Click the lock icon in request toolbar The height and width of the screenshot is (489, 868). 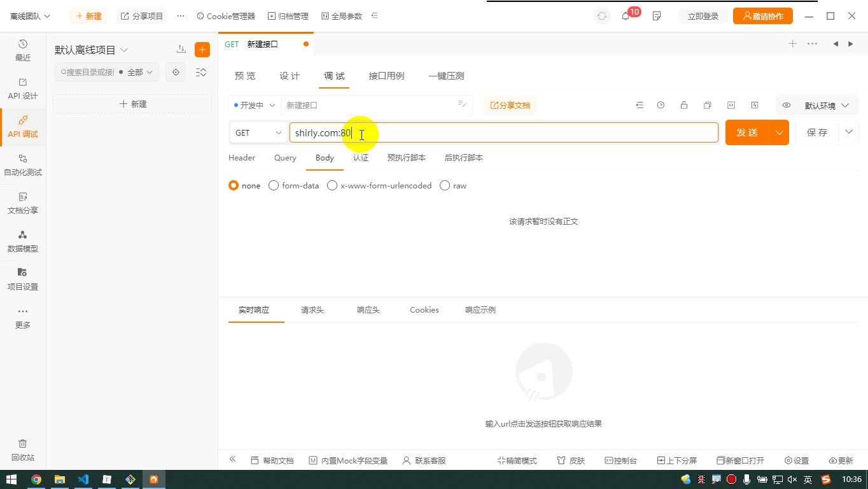(684, 105)
